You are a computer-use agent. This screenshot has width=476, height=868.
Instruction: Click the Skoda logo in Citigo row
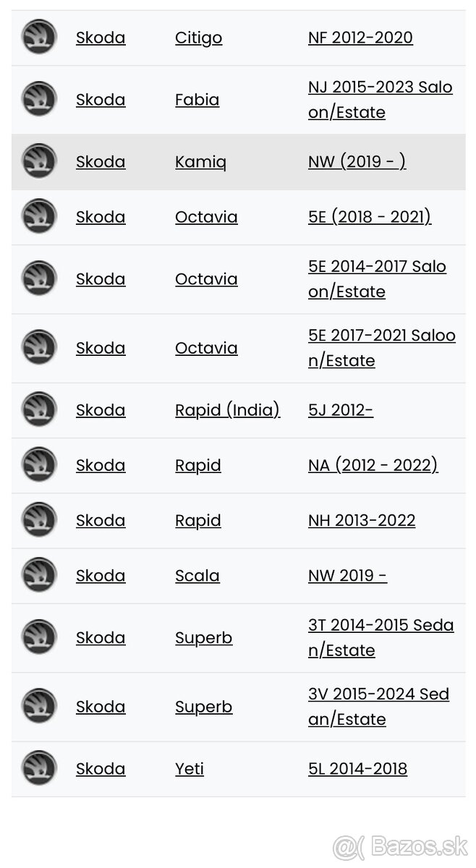[x=39, y=38]
